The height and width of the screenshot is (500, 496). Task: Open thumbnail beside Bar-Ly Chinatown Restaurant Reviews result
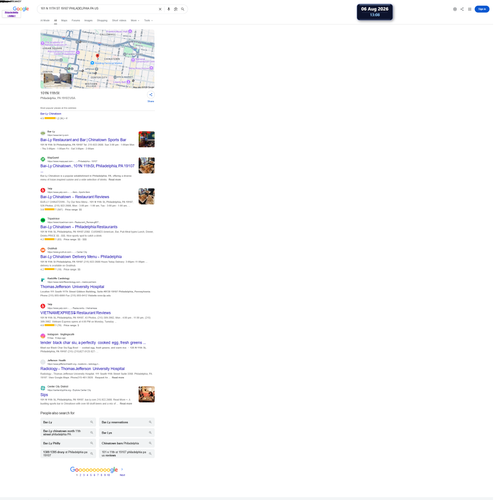click(x=147, y=196)
